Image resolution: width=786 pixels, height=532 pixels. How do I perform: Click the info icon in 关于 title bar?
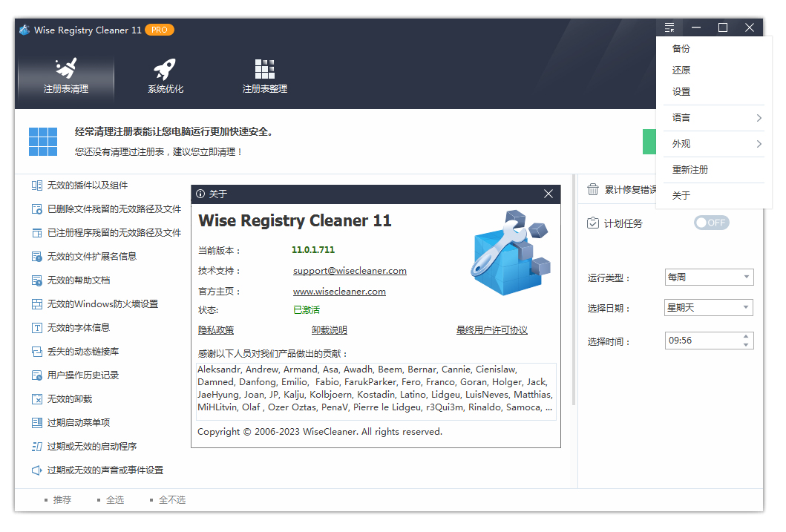(x=200, y=194)
